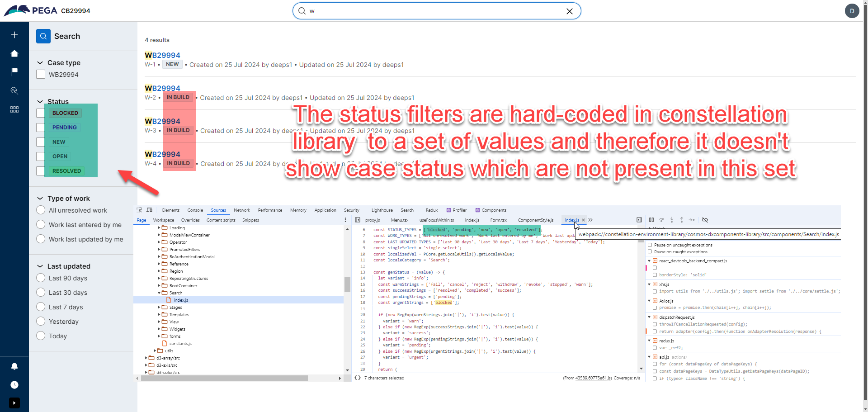
Task: Check the WB29994 case type checkbox
Action: [x=41, y=75]
